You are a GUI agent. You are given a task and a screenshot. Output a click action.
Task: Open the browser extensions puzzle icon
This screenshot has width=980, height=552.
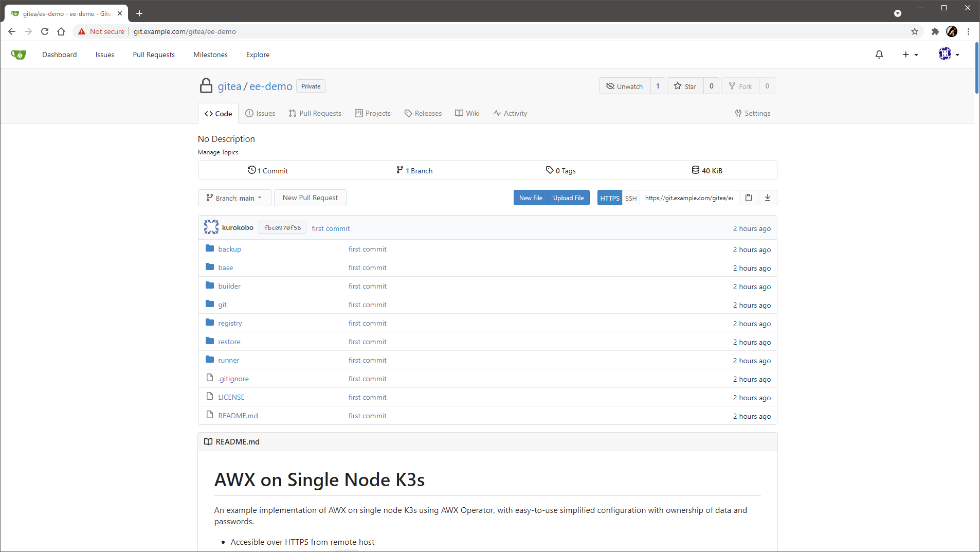(x=935, y=31)
